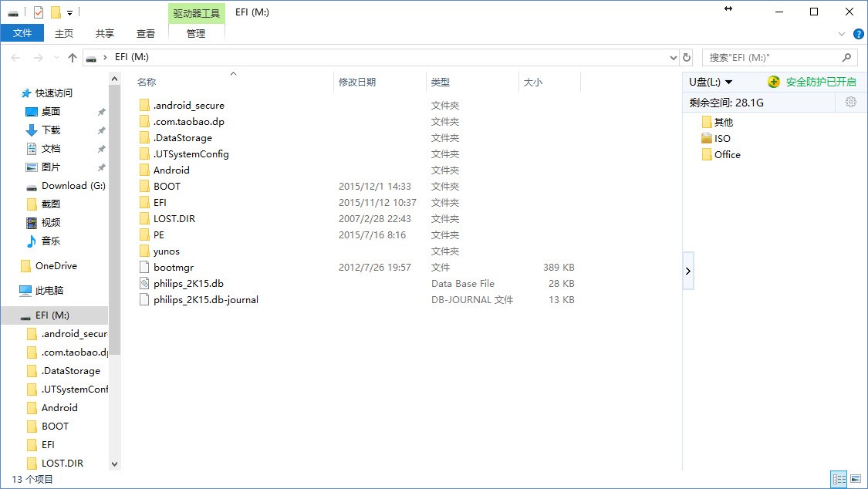Image resolution: width=868 pixels, height=489 pixels.
Task: Refresh the EFI (M:) folder view
Action: pos(687,58)
